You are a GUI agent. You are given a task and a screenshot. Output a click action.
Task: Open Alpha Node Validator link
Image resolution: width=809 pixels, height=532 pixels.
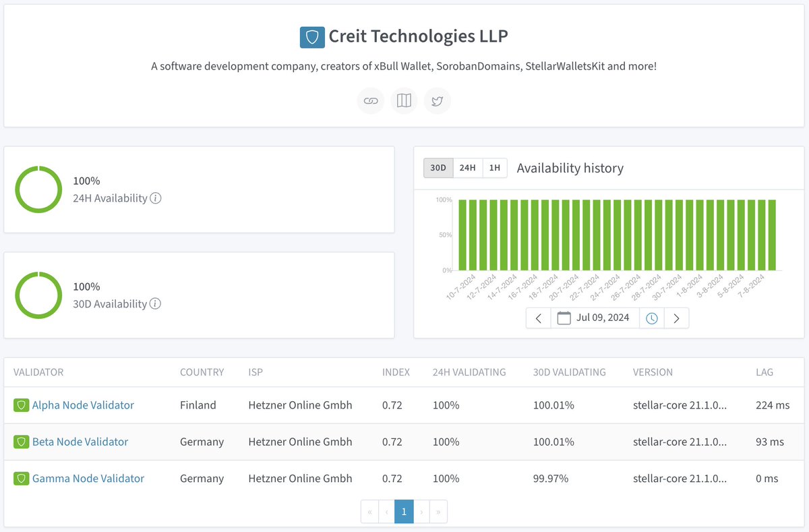click(x=83, y=405)
